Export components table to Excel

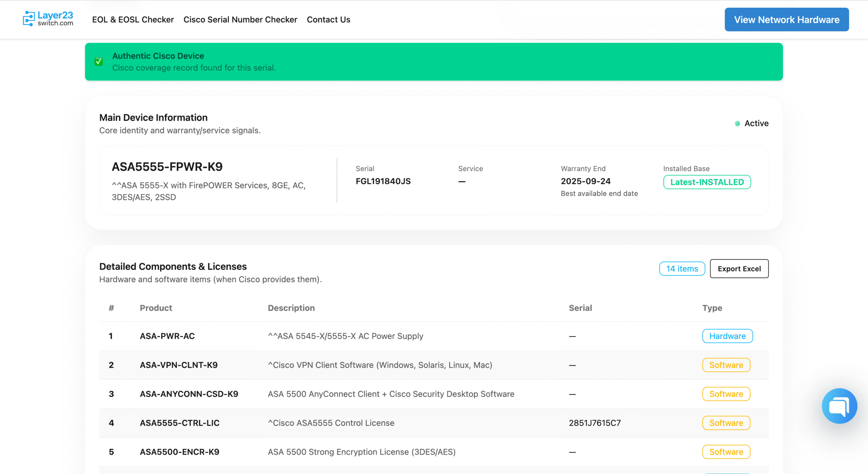pyautogui.click(x=739, y=269)
